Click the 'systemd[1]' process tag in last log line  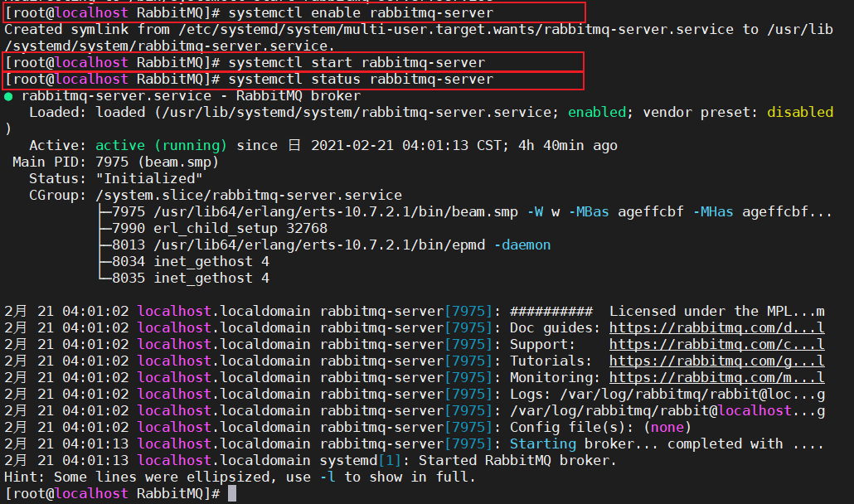tap(361, 460)
